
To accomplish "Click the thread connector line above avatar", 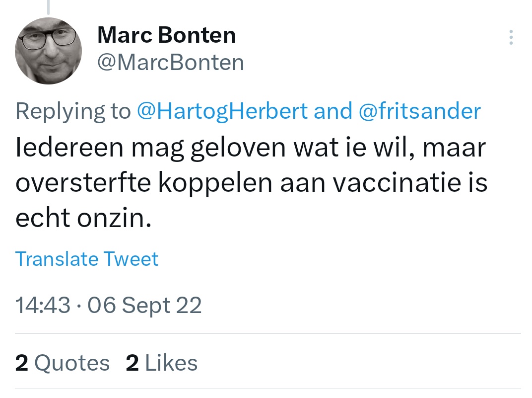I will [49, 7].
